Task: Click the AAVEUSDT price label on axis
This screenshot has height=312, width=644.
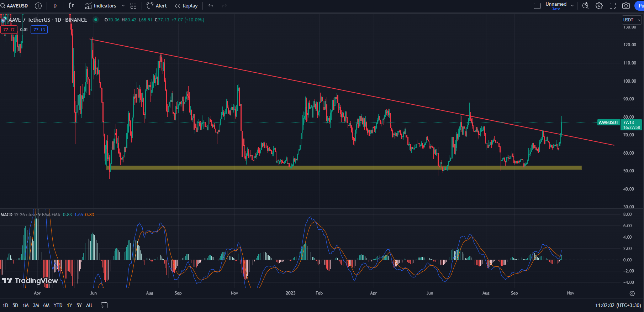Action: [608, 123]
